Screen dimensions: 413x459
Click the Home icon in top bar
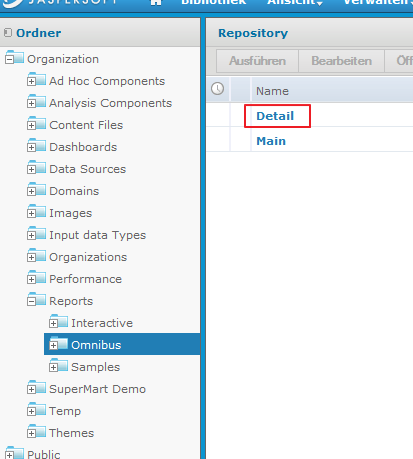coord(156,2)
